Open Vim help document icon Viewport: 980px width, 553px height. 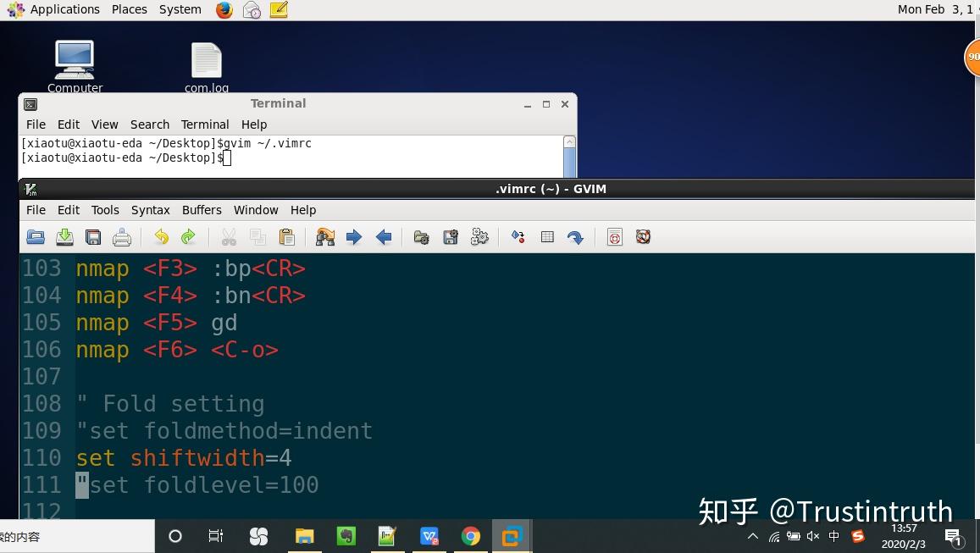tap(615, 237)
